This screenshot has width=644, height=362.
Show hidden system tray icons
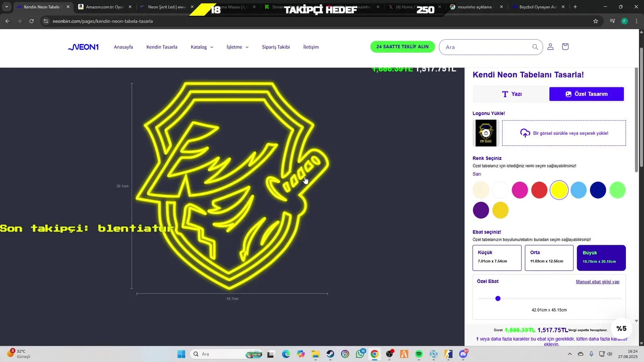coord(570,354)
